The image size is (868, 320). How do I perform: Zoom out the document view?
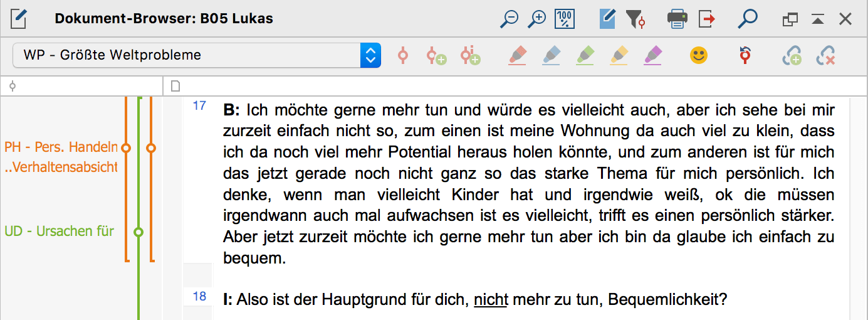510,19
